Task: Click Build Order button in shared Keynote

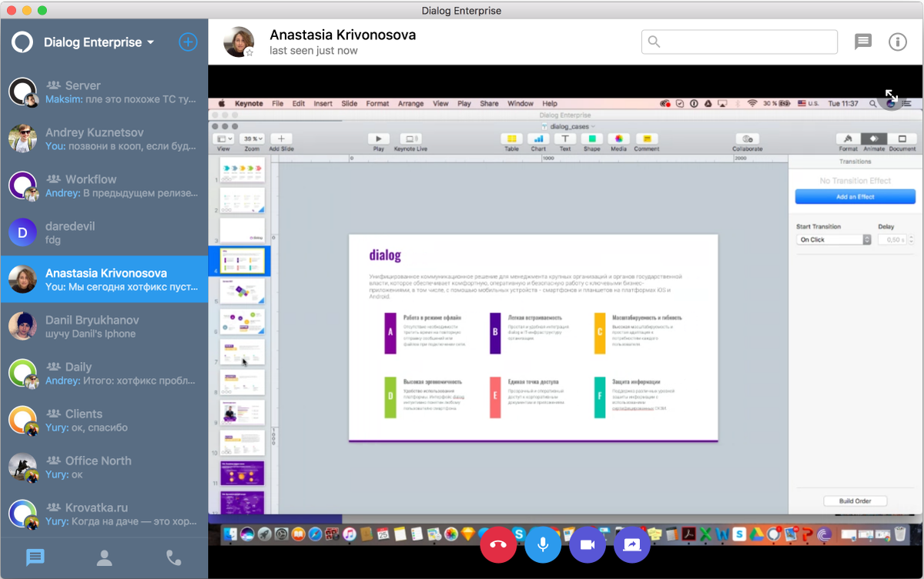Action: [855, 501]
